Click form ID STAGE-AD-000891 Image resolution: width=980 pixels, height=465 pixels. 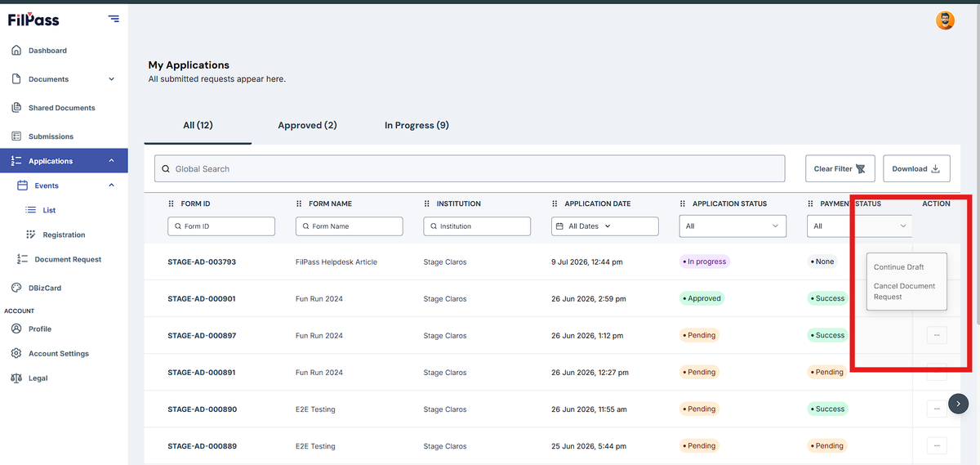click(x=202, y=372)
